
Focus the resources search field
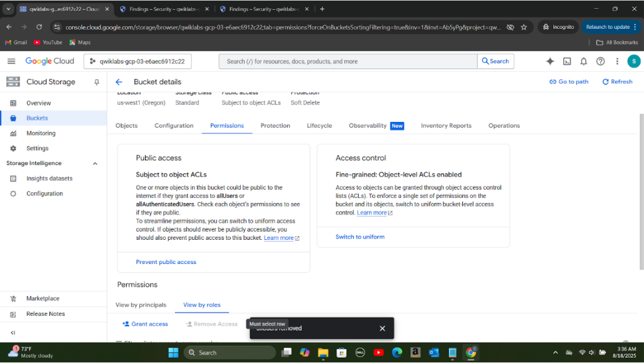click(348, 61)
